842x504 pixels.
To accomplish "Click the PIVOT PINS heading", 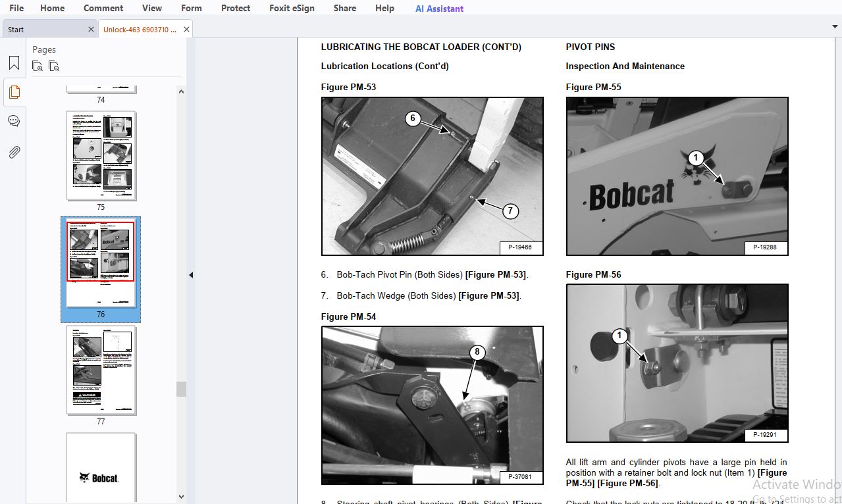I will (590, 47).
